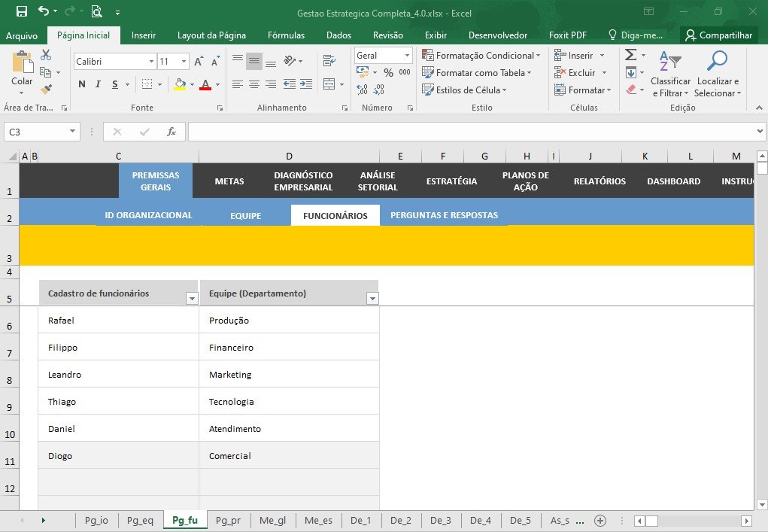
Task: Go to the METAS navigation button
Action: coord(229,181)
